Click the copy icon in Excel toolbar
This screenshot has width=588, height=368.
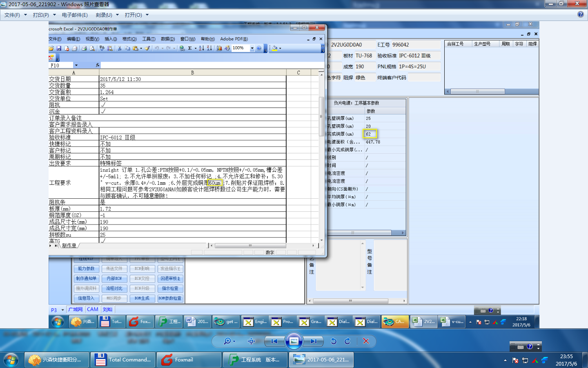[127, 48]
